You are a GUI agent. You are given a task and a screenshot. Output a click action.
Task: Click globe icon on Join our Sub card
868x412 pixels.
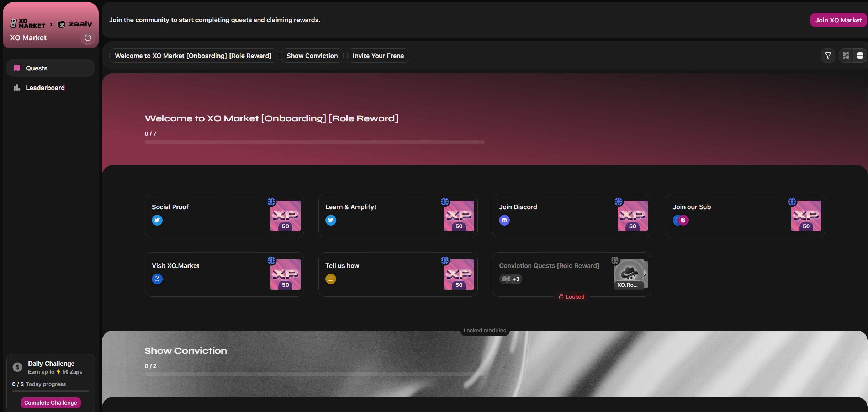coord(792,202)
